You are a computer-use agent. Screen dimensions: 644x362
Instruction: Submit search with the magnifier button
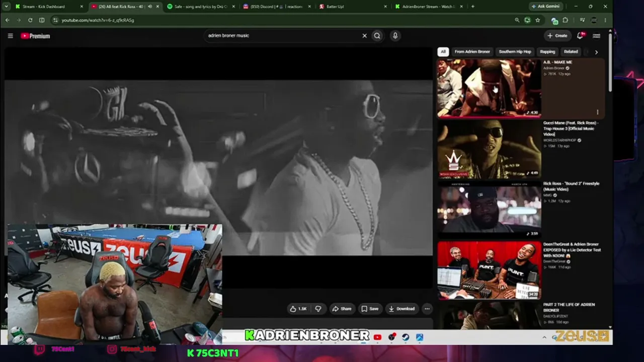pyautogui.click(x=377, y=36)
